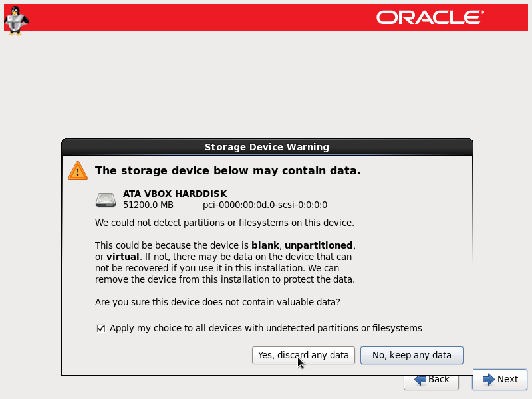Click the 'Apply my choice to all devices' label

tap(265, 328)
